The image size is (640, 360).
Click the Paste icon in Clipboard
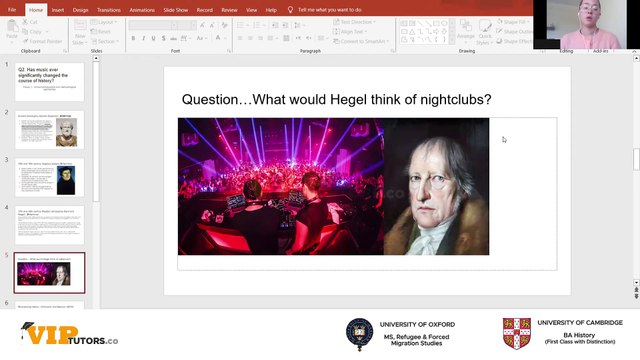[12, 26]
